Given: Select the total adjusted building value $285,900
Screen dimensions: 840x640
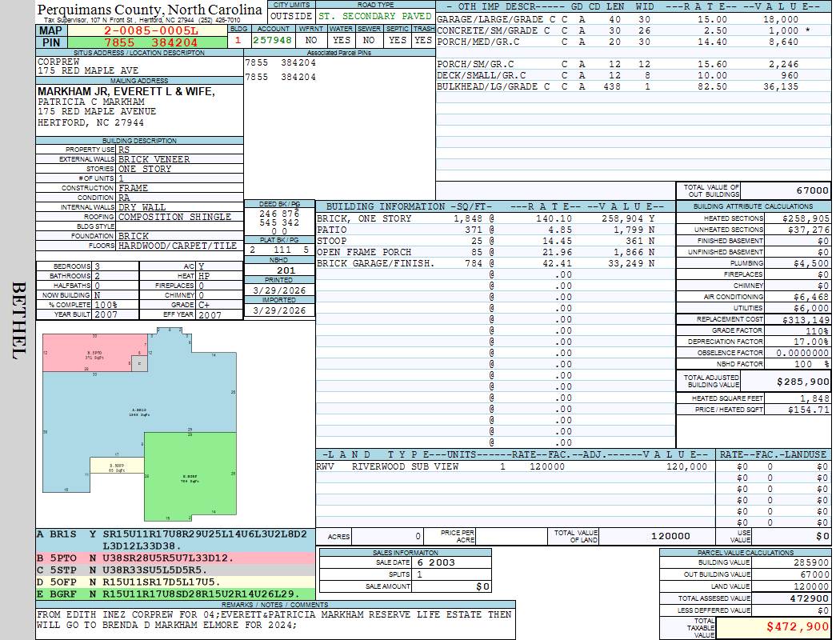Looking at the screenshot, I should 797,382.
